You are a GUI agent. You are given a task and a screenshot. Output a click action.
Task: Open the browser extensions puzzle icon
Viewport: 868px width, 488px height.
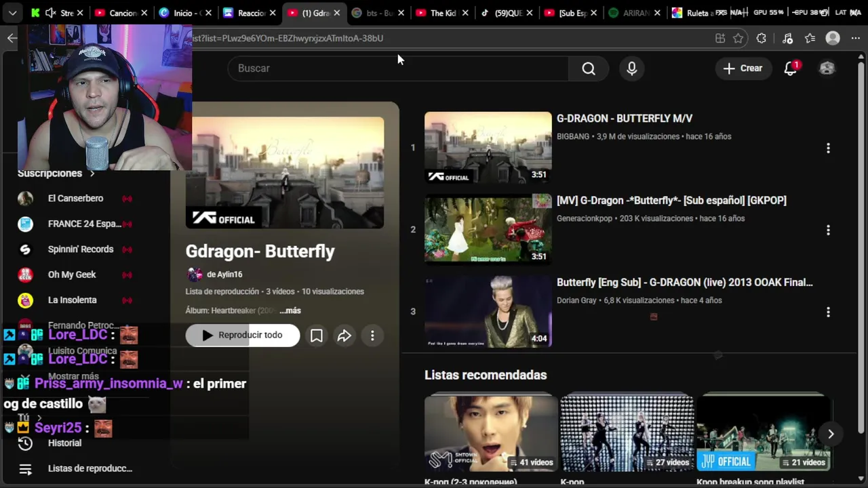point(762,39)
